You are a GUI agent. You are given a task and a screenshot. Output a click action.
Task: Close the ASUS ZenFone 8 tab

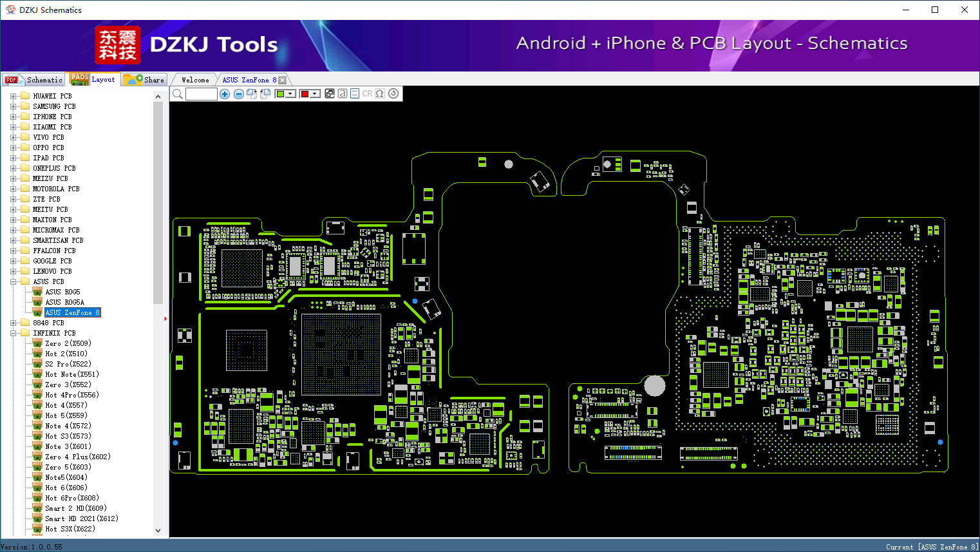coord(282,80)
